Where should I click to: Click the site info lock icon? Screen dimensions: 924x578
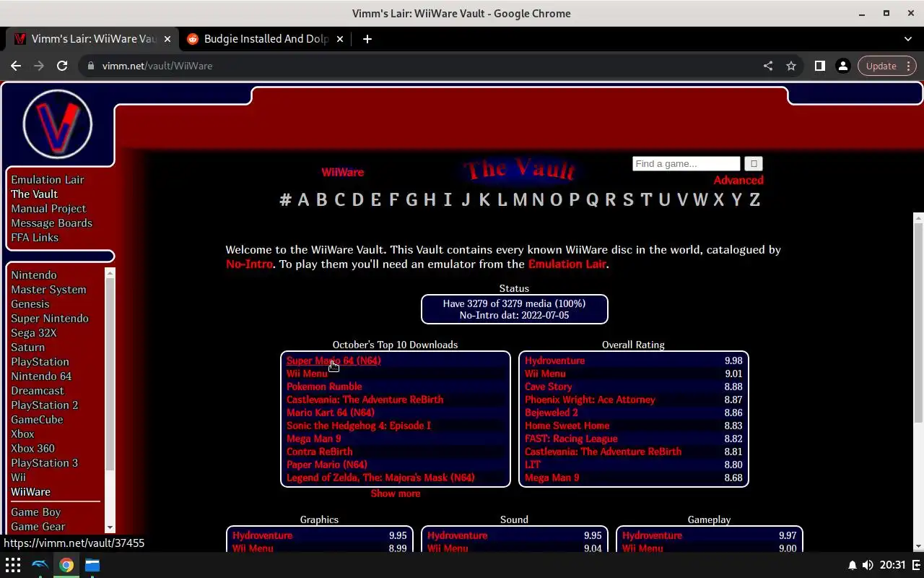91,66
